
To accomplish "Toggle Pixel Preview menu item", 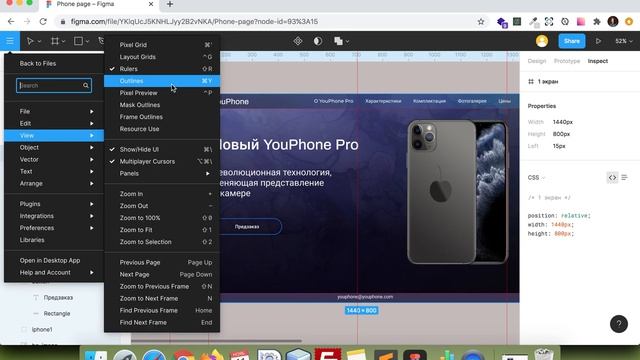I will click(162, 93).
